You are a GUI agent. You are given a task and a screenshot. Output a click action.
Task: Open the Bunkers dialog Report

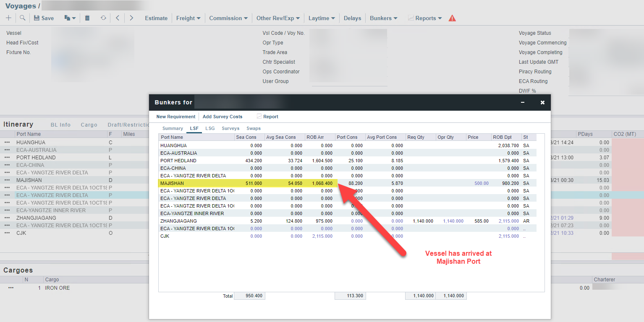267,117
